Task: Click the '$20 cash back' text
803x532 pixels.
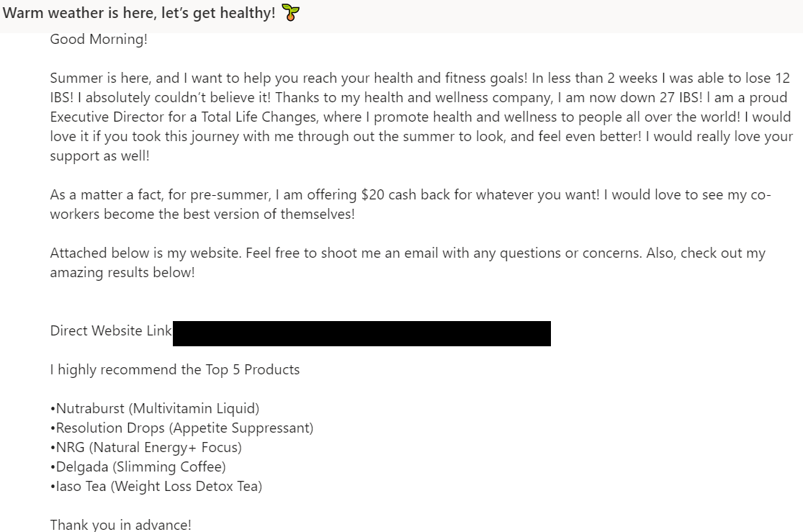Action: tap(406, 195)
